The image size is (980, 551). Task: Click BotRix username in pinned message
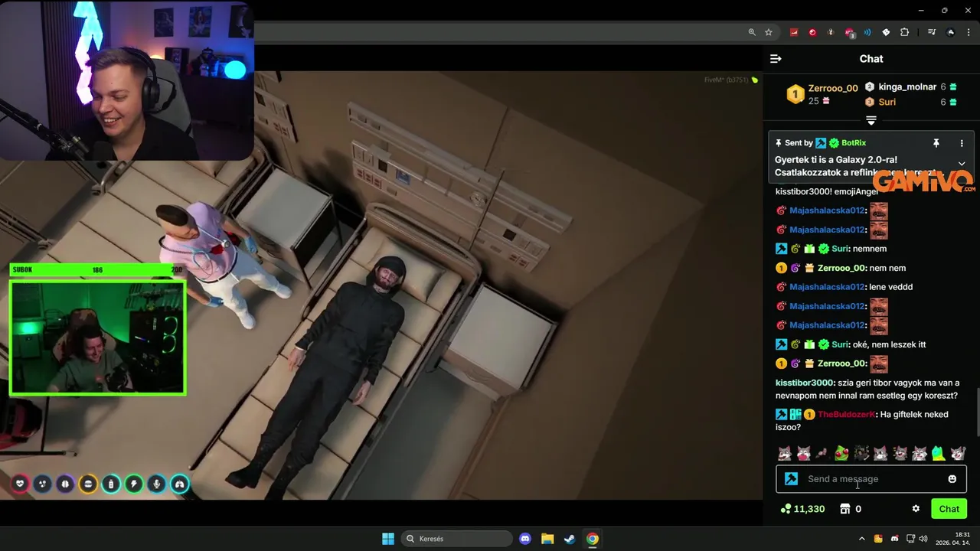[x=854, y=143]
